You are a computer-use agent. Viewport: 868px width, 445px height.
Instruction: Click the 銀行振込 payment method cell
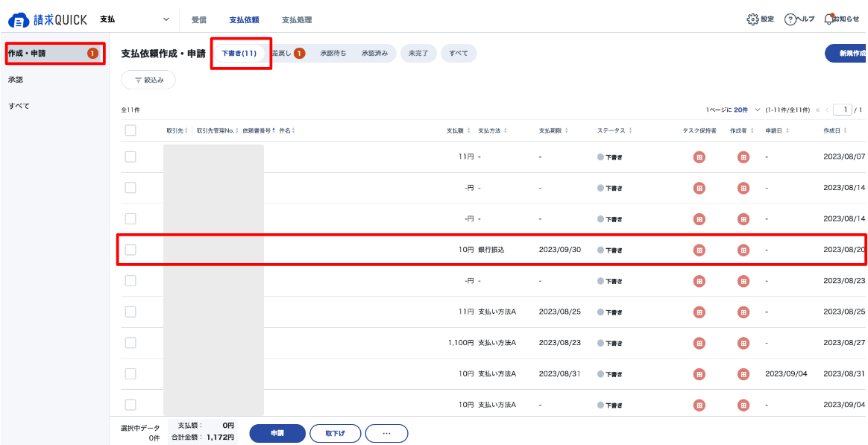click(x=491, y=250)
